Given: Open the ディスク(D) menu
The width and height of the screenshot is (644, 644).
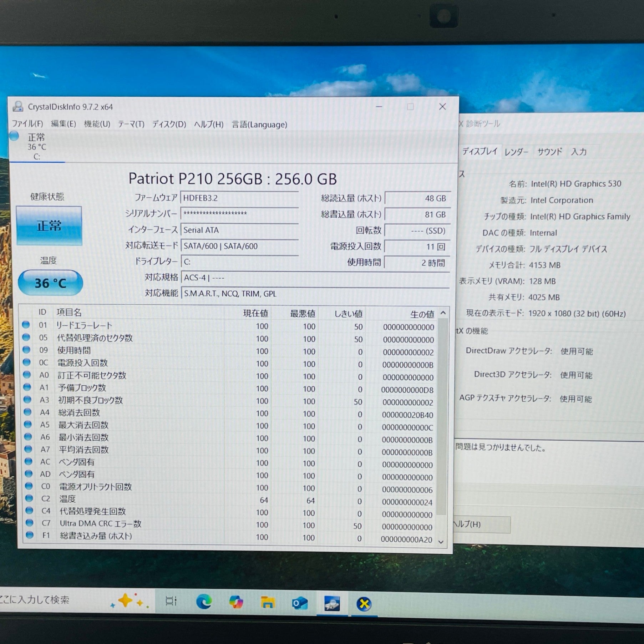Looking at the screenshot, I should (x=169, y=124).
